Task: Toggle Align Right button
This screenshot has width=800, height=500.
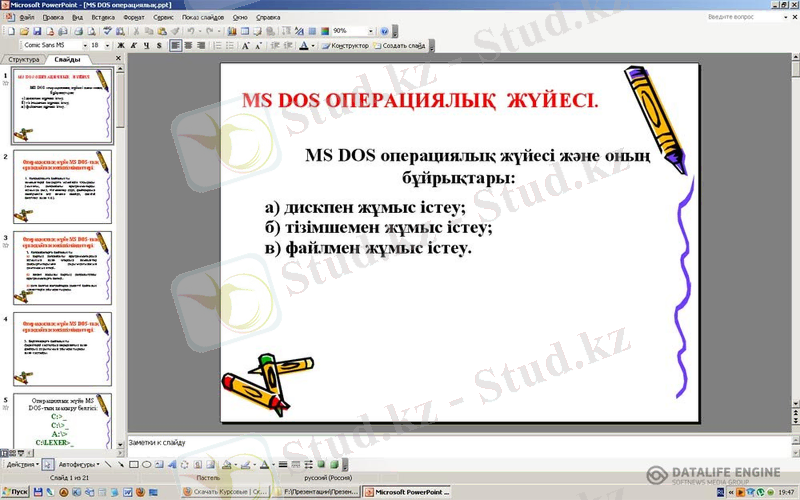Action: point(201,45)
